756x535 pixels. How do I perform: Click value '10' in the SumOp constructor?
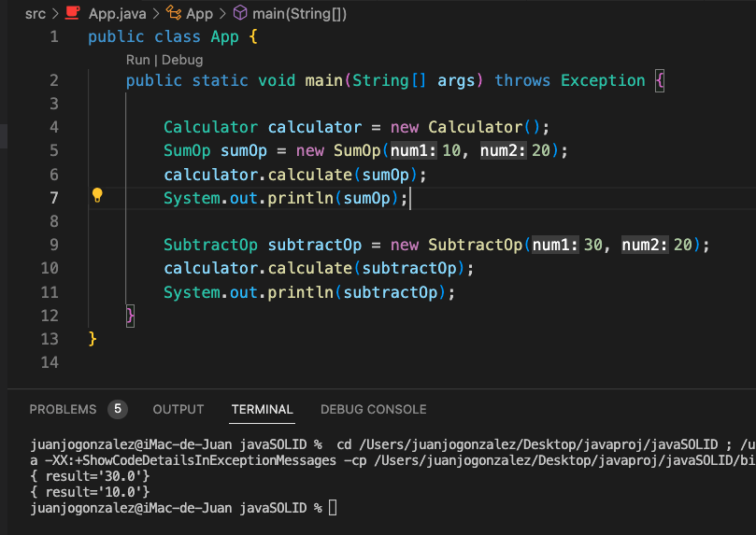[x=451, y=150]
